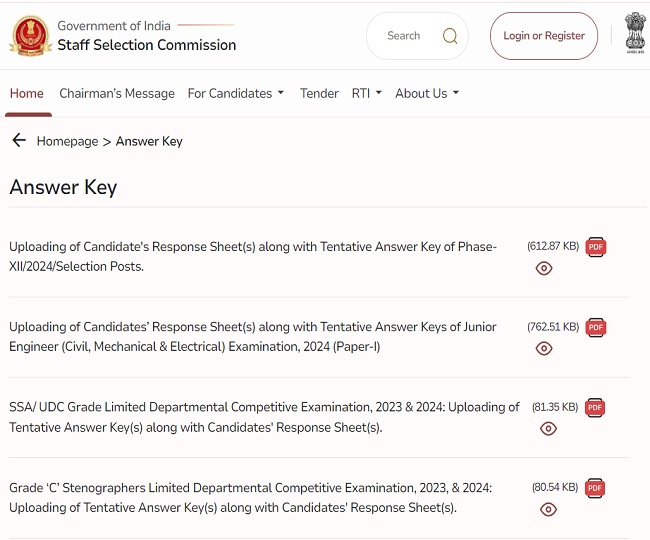Image resolution: width=650 pixels, height=540 pixels.
Task: Click the magnifier search icon
Action: click(x=450, y=36)
